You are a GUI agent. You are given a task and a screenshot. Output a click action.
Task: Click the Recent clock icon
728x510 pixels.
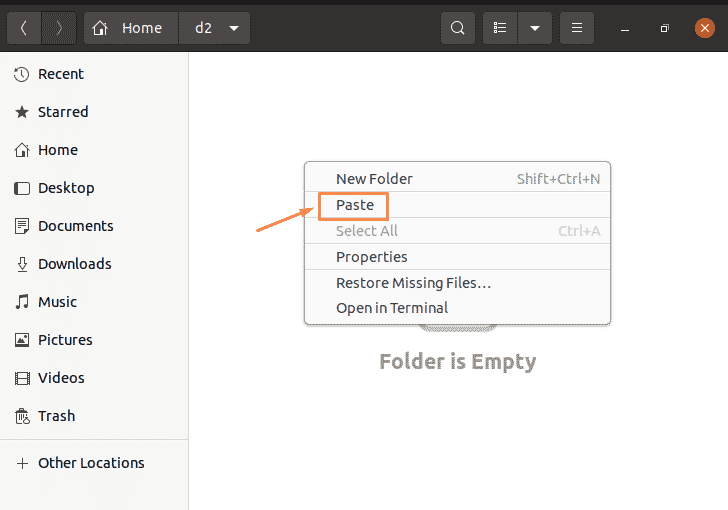(x=21, y=74)
